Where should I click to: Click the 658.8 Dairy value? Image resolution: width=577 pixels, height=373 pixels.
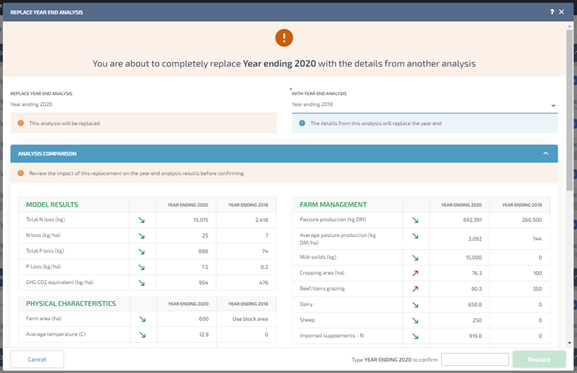click(x=475, y=305)
